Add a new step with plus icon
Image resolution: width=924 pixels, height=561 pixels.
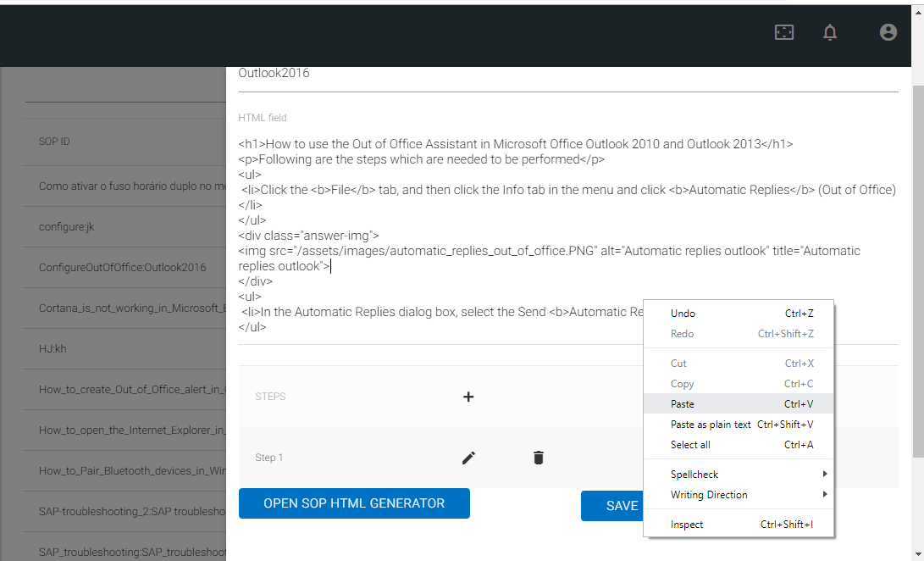coord(468,397)
